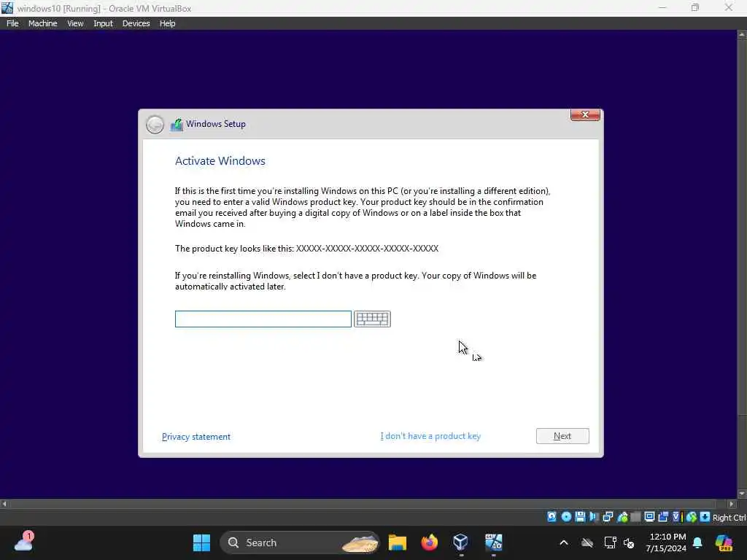747x560 pixels.
Task: Click the muted volume tray icon
Action: tap(629, 542)
